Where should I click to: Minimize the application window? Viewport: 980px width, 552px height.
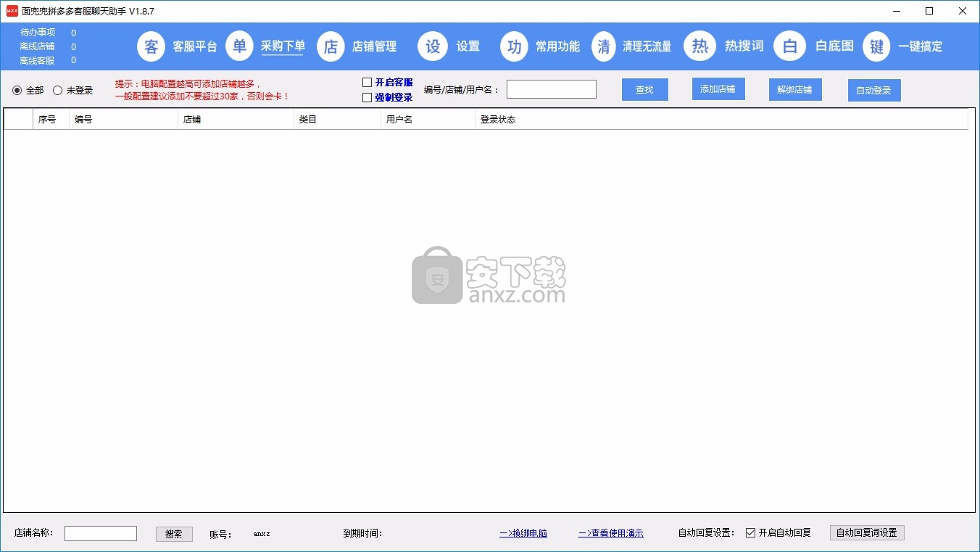pos(897,11)
